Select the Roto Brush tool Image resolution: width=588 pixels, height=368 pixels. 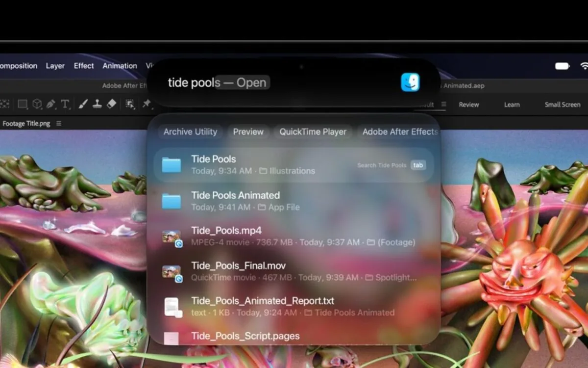click(x=130, y=104)
